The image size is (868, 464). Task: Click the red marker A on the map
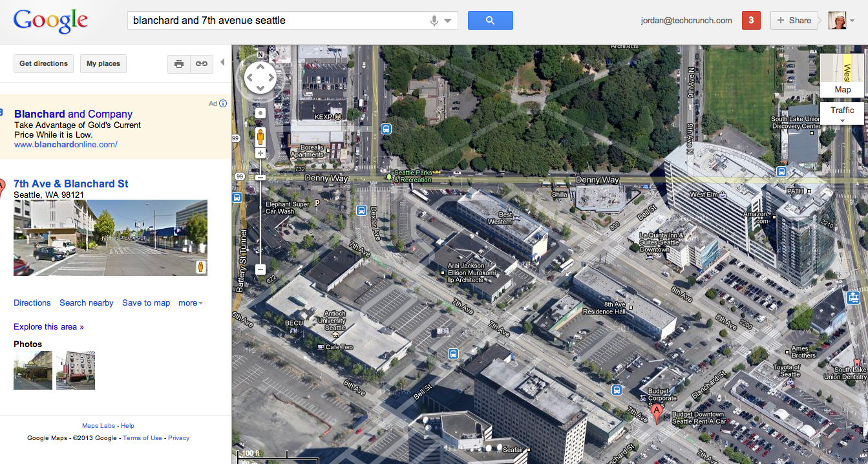click(656, 414)
